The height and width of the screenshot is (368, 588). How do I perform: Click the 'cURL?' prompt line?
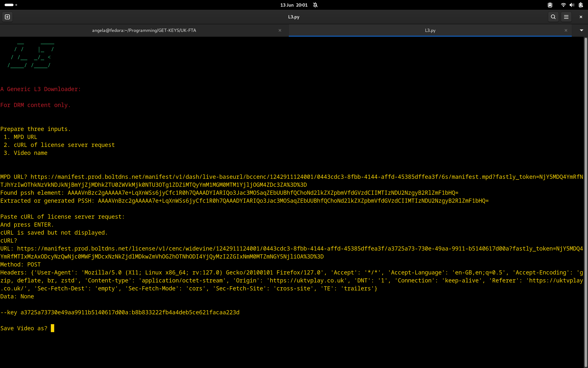pyautogui.click(x=9, y=241)
